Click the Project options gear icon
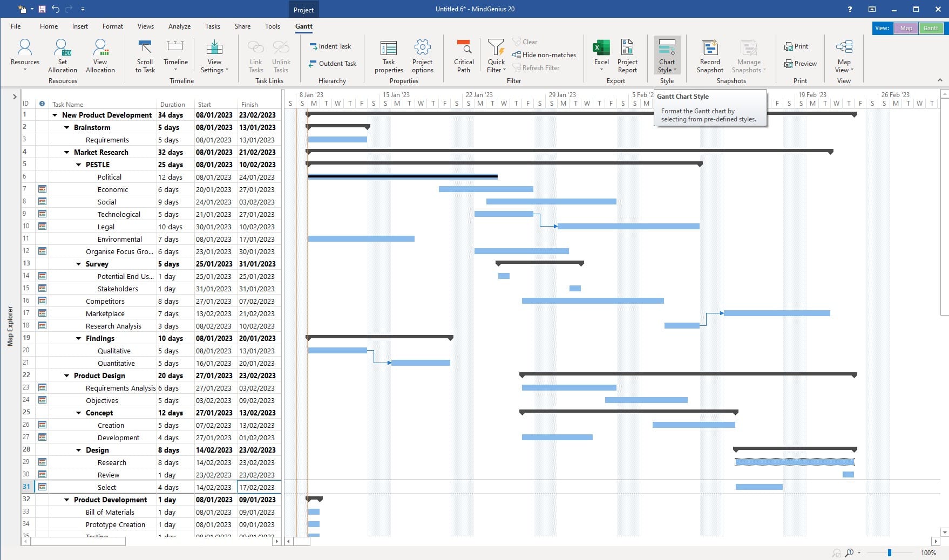Viewport: 949px width, 560px height. (x=422, y=48)
